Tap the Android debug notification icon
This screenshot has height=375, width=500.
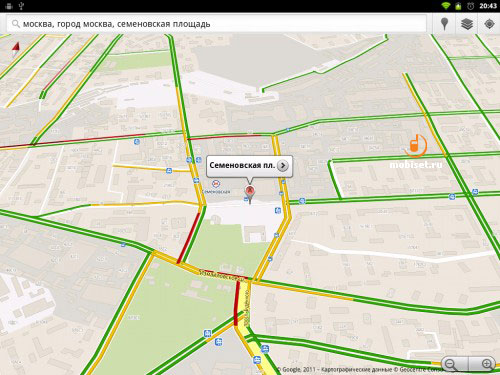(9, 6)
